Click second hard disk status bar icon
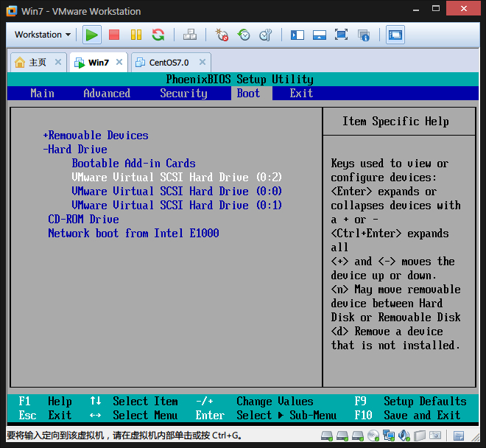The width and height of the screenshot is (486, 448). (x=342, y=436)
